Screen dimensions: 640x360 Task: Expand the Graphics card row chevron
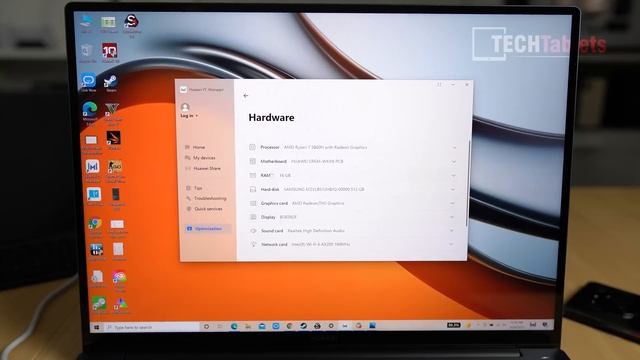point(452,203)
